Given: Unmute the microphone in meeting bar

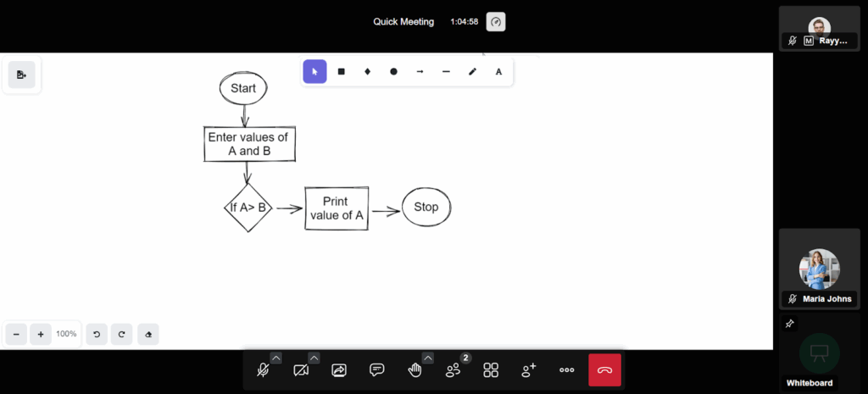Looking at the screenshot, I should click(263, 370).
